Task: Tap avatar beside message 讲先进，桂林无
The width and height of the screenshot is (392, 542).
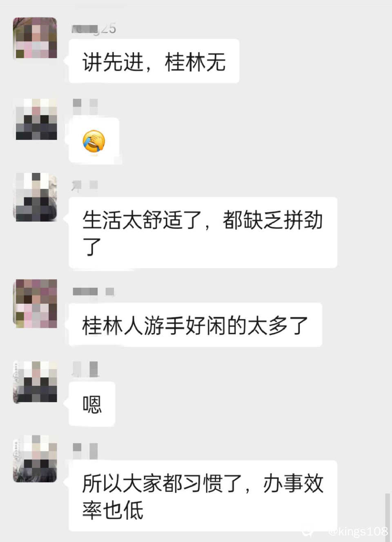Action: [x=35, y=38]
